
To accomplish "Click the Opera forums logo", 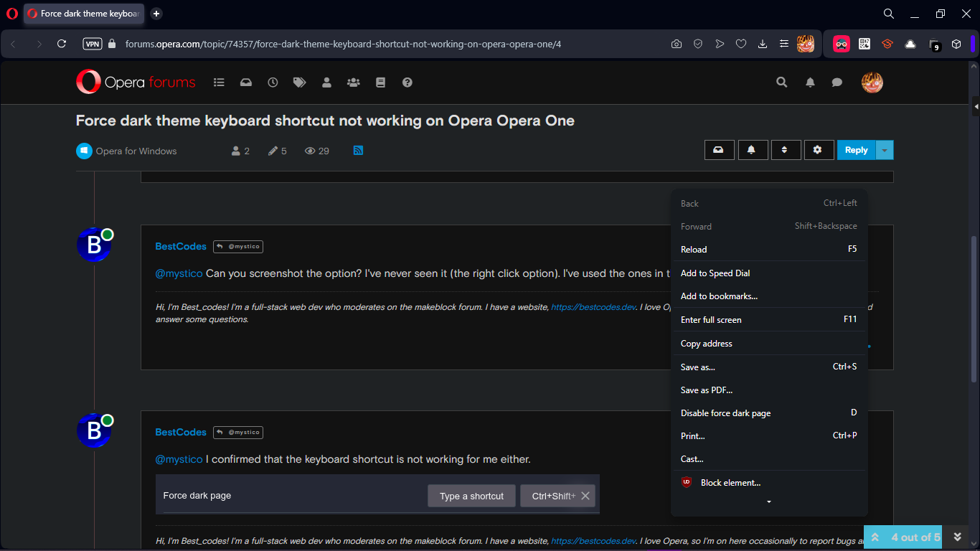I will pos(136,82).
